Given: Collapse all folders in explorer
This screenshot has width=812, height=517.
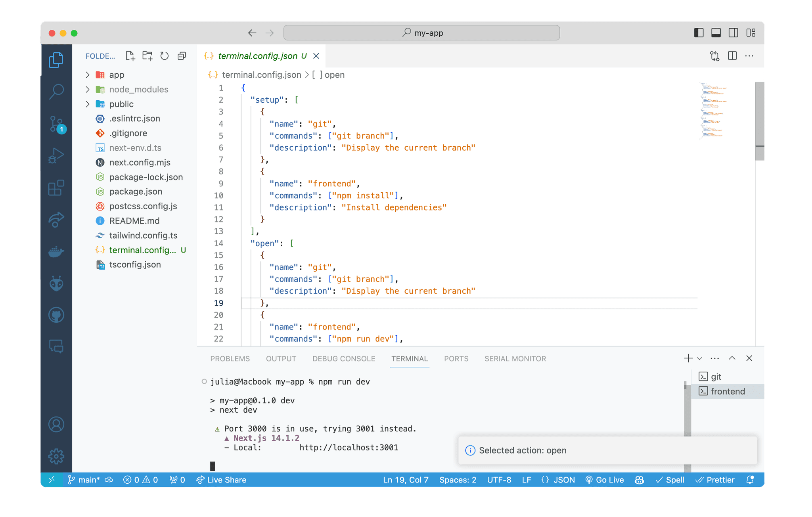Looking at the screenshot, I should [182, 56].
